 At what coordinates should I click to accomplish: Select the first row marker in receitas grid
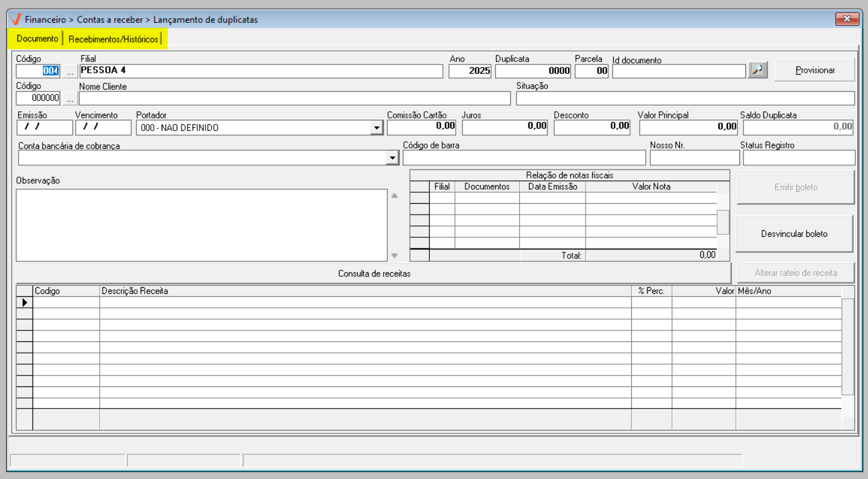25,303
